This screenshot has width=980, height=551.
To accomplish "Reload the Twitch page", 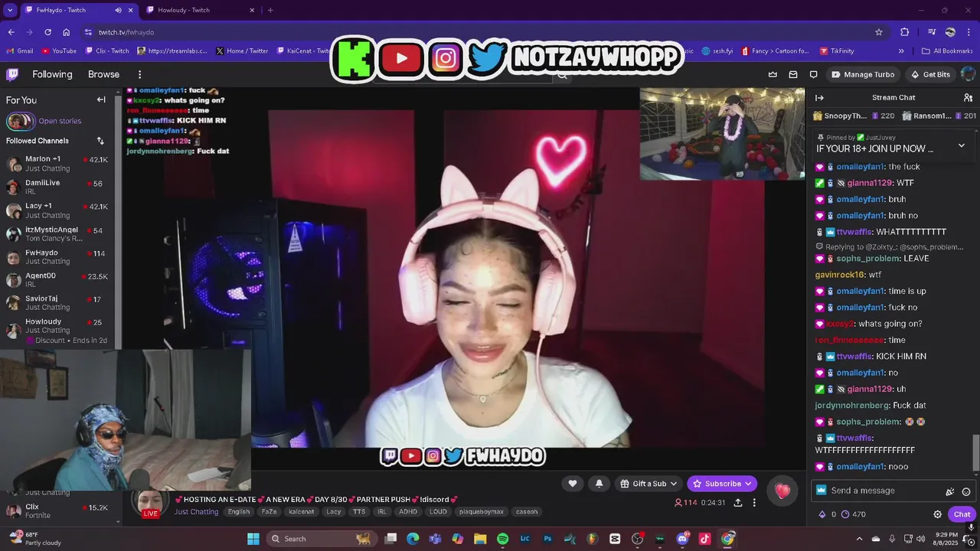I will coord(47,32).
